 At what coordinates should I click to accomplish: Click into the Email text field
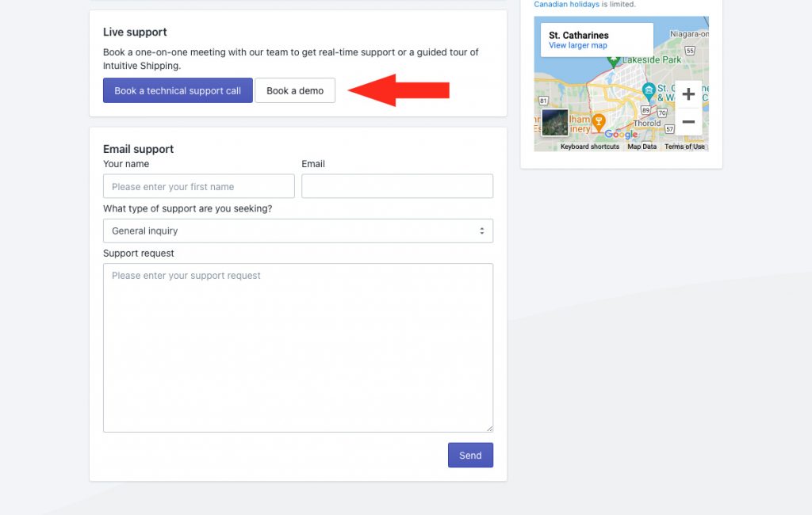click(x=397, y=187)
